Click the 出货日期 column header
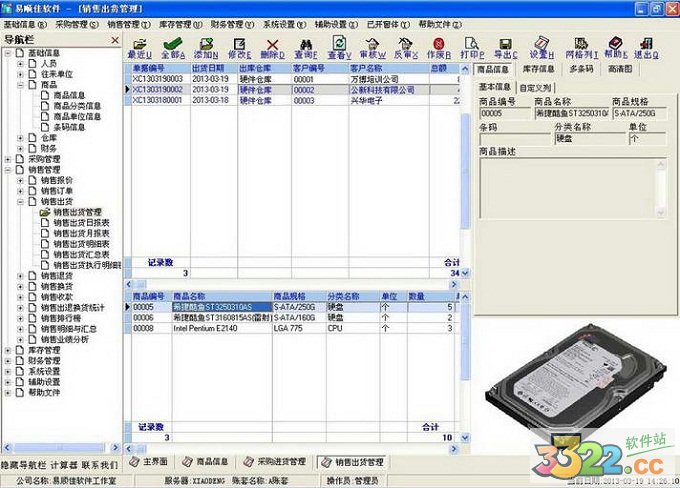 coord(214,69)
